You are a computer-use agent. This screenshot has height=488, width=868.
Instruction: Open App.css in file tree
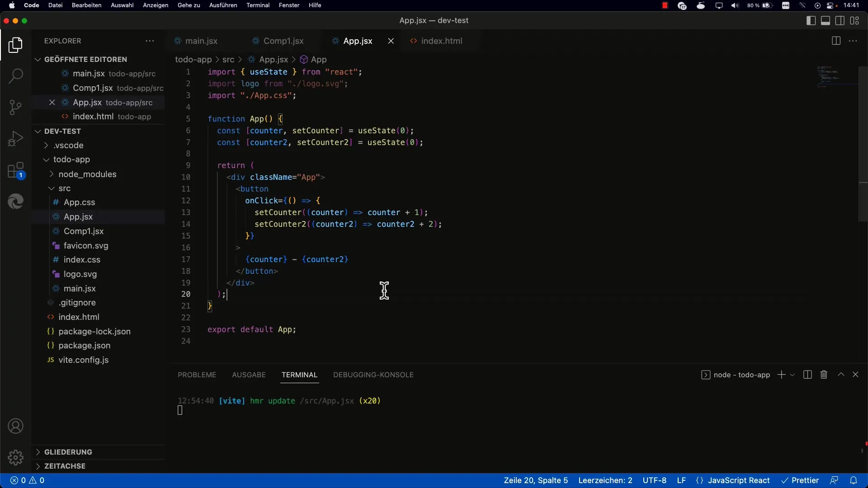click(99, 202)
